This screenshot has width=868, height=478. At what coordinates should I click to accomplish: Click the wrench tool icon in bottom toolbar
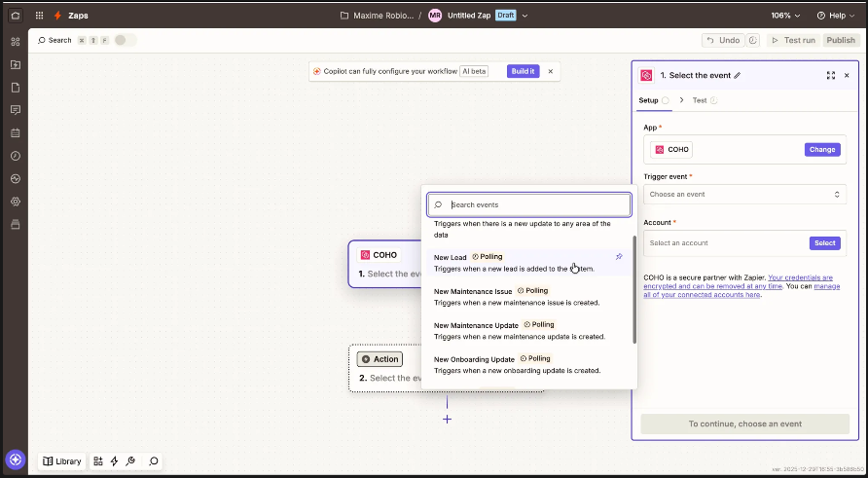130,461
